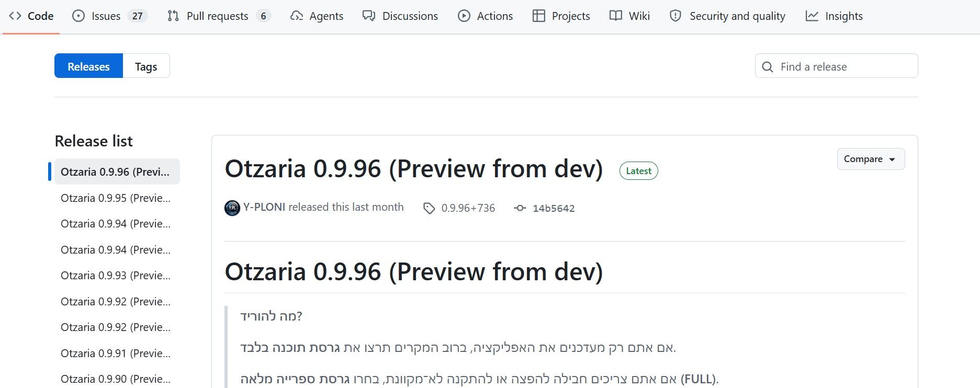Open the Actions tab
This screenshot has width=980, height=388.
point(486,16)
